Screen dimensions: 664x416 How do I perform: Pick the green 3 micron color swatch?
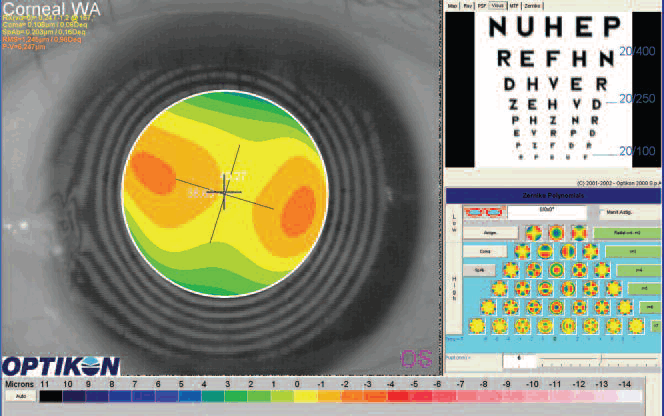[x=236, y=396]
